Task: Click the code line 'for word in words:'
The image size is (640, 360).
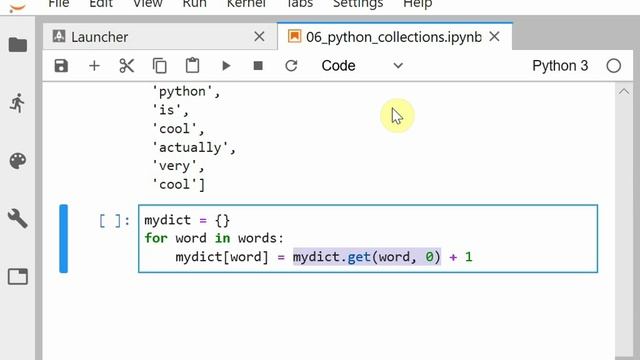Action: coord(214,238)
